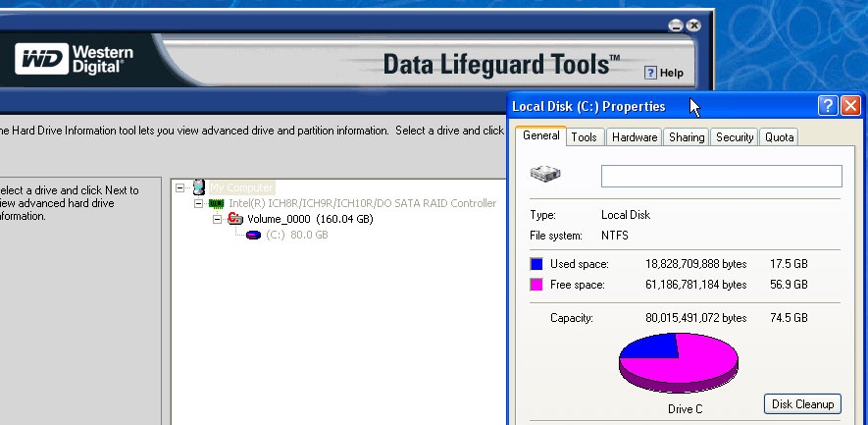
Task: Click the 17.5 GB used space value
Action: click(x=789, y=264)
